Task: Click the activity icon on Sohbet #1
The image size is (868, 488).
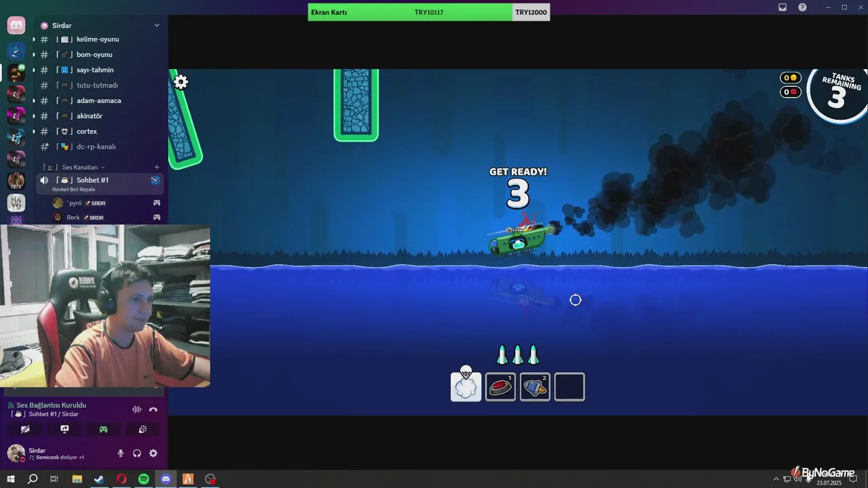Action: [x=155, y=180]
